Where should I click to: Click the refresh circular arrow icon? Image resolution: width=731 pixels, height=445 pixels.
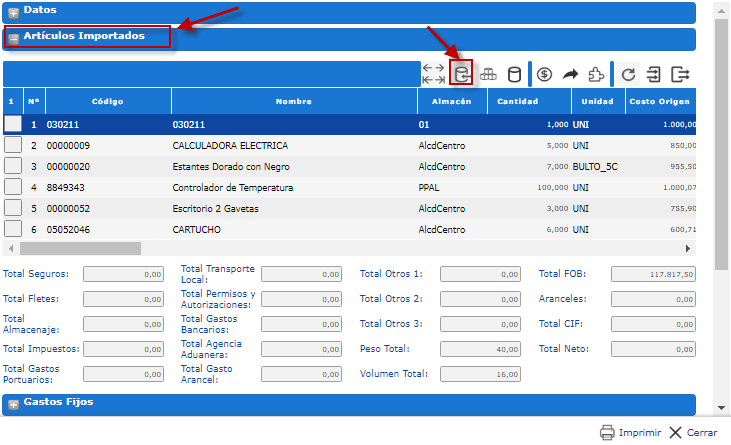pyautogui.click(x=628, y=74)
